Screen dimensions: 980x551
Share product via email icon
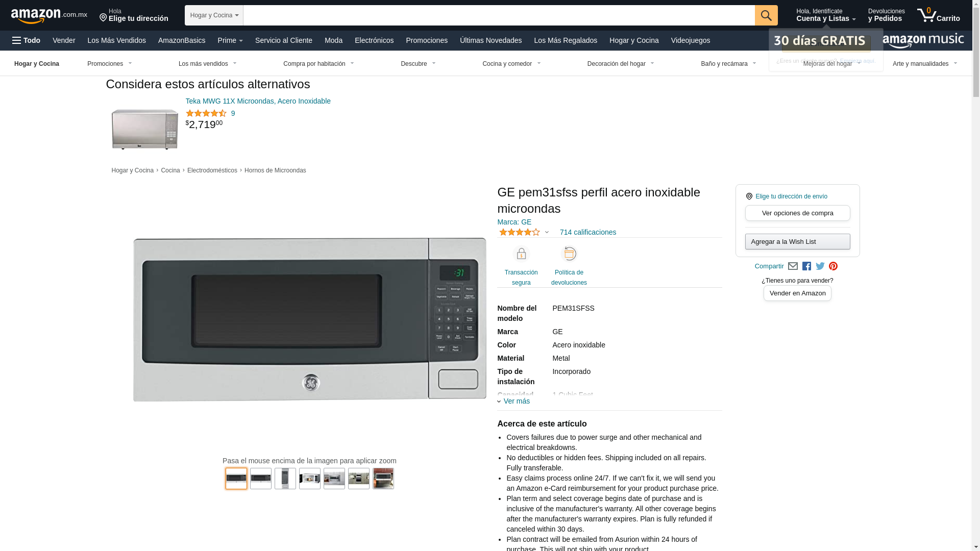coord(793,266)
